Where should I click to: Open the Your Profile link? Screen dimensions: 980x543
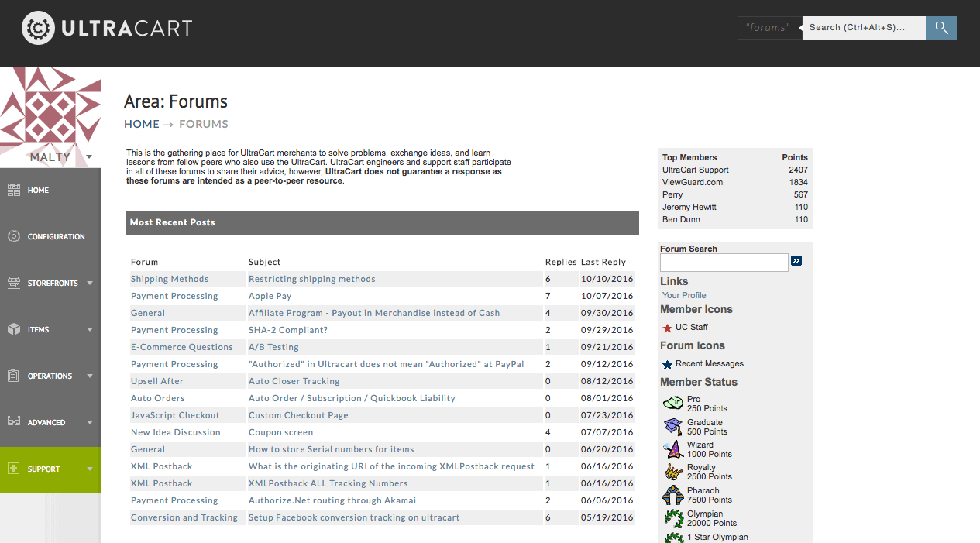pyautogui.click(x=684, y=295)
